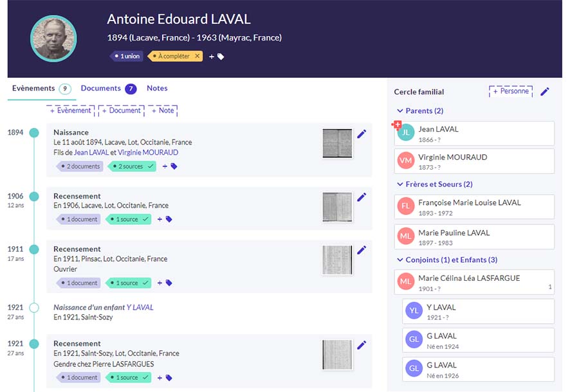Click the 1894 timeline marker dot
Screen dimensions: 579x392
[34, 133]
